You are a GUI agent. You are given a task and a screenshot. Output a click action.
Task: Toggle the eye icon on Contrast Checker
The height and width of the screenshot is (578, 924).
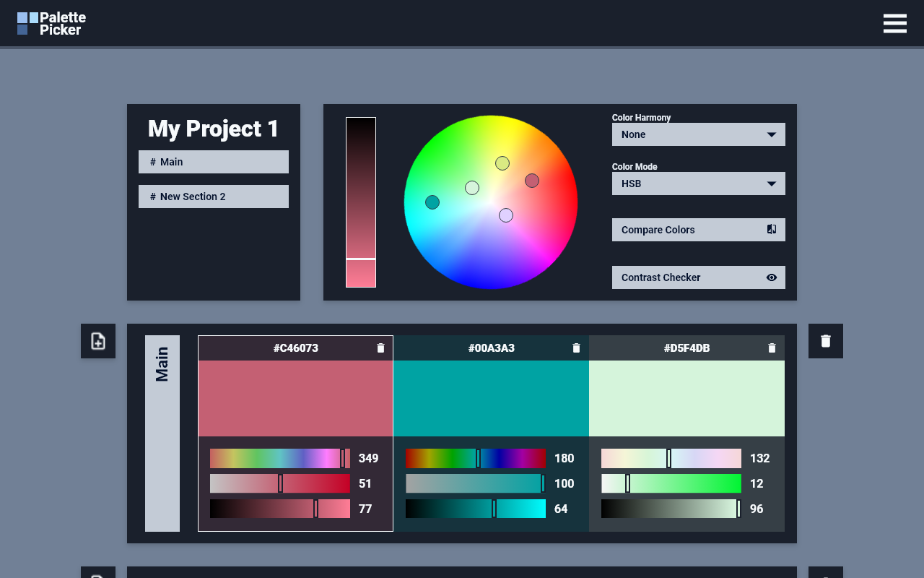click(772, 277)
